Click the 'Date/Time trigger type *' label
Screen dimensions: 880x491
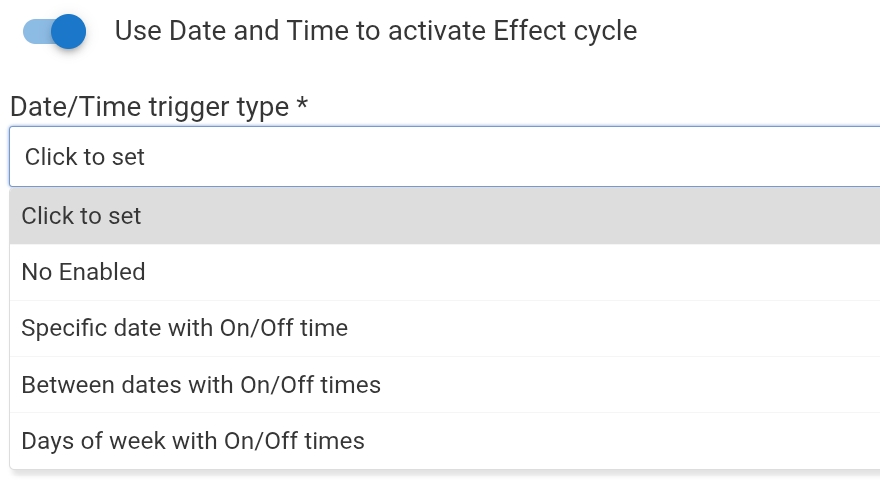click(x=150, y=107)
